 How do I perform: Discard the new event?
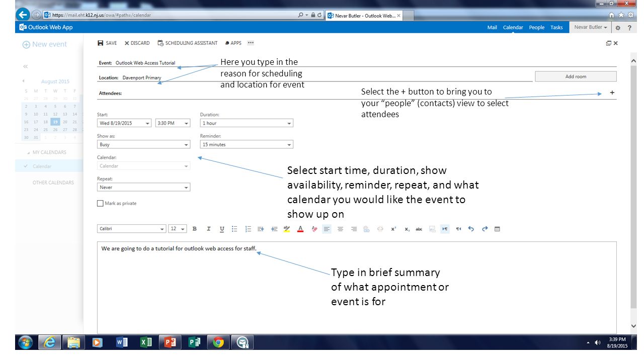tap(137, 43)
